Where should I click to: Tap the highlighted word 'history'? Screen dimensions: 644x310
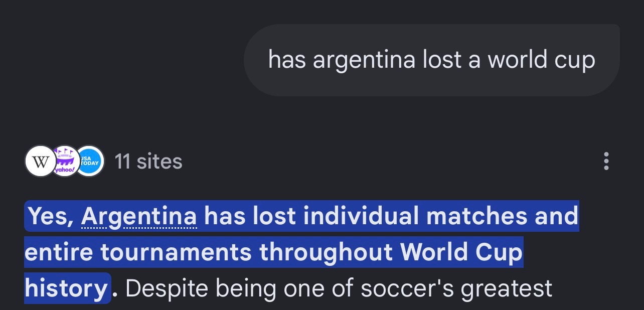[x=66, y=288]
